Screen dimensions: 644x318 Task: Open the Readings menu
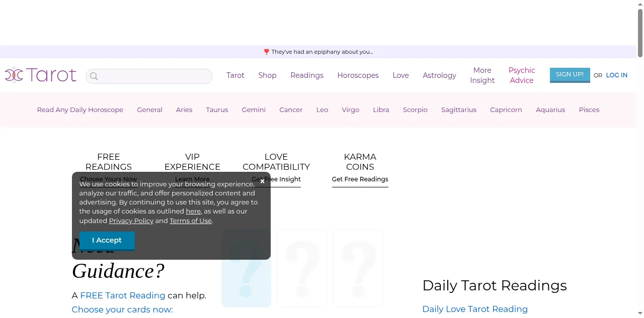[x=307, y=75]
